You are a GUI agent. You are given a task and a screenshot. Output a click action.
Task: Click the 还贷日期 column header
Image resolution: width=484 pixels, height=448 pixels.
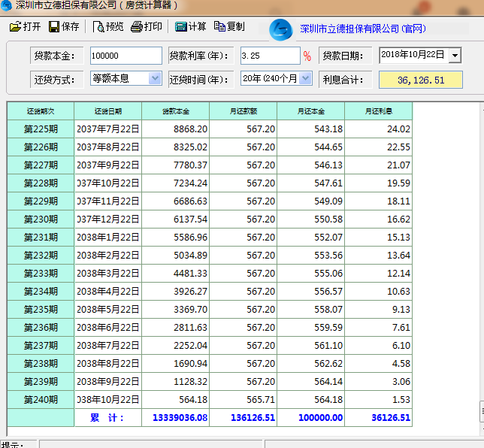[108, 111]
